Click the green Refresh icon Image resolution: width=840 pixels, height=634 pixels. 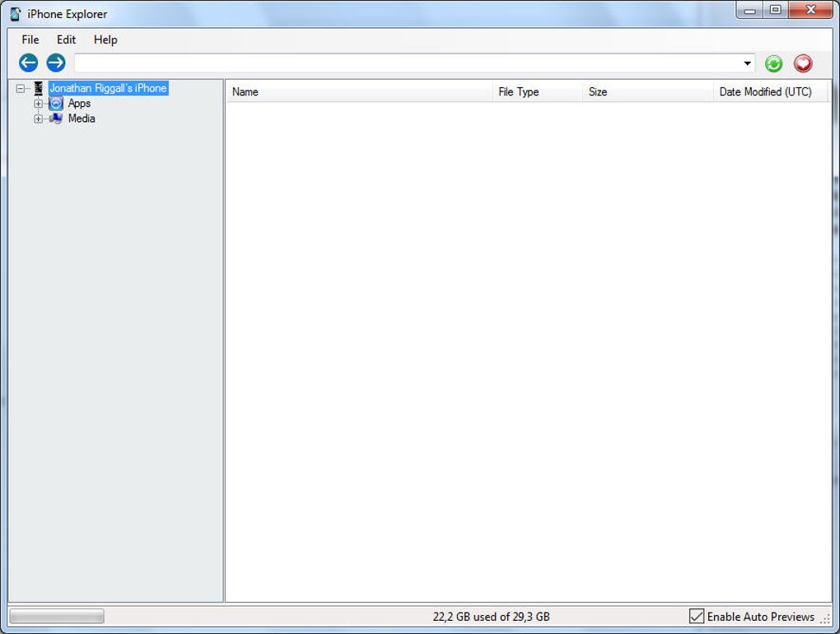tap(773, 63)
